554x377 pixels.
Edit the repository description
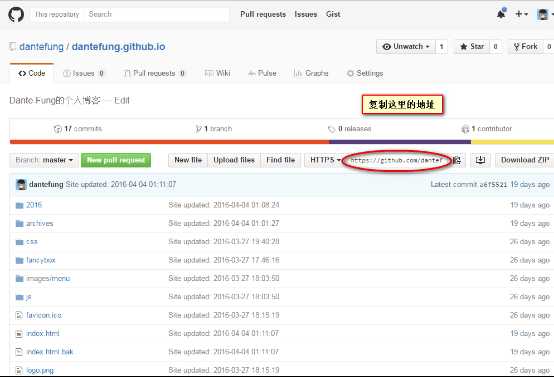tap(122, 101)
